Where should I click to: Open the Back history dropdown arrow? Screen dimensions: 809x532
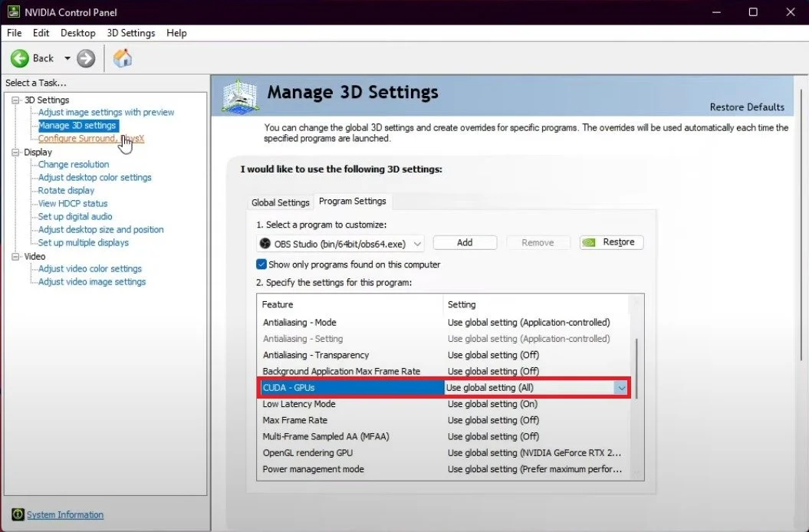(x=67, y=58)
